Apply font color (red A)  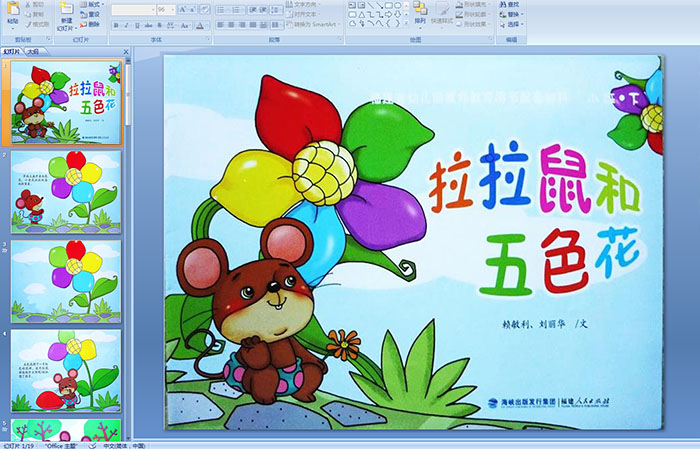[200, 25]
